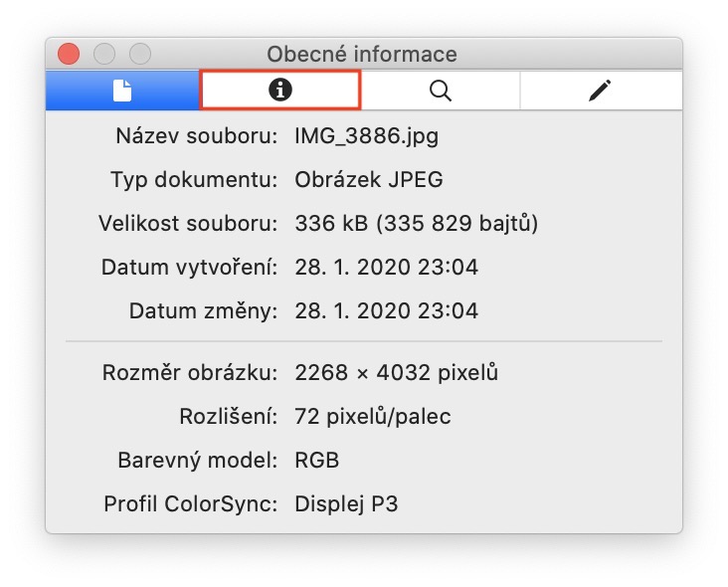Image resolution: width=728 pixels, height=587 pixels.
Task: Minimize the inspector window
Action: 104,55
